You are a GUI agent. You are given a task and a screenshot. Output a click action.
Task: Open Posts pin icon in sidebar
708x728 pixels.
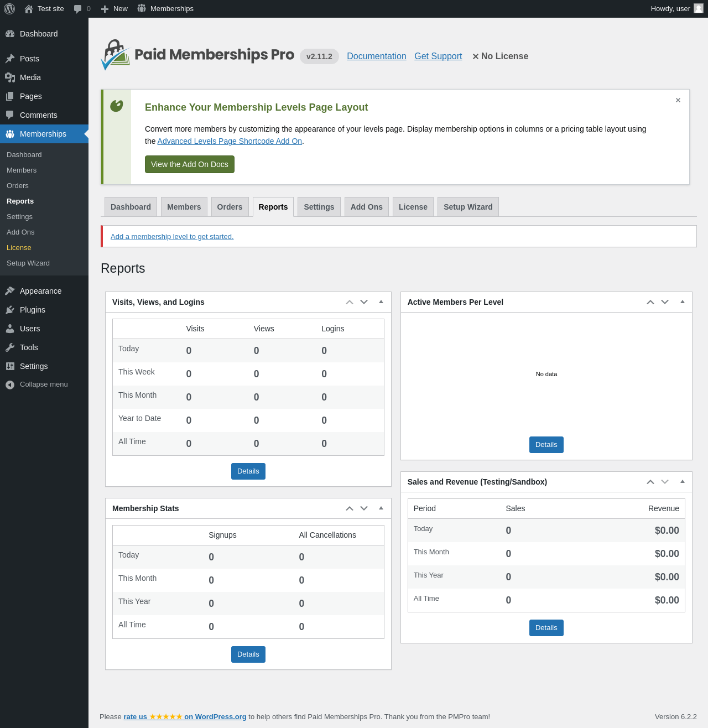click(x=10, y=59)
